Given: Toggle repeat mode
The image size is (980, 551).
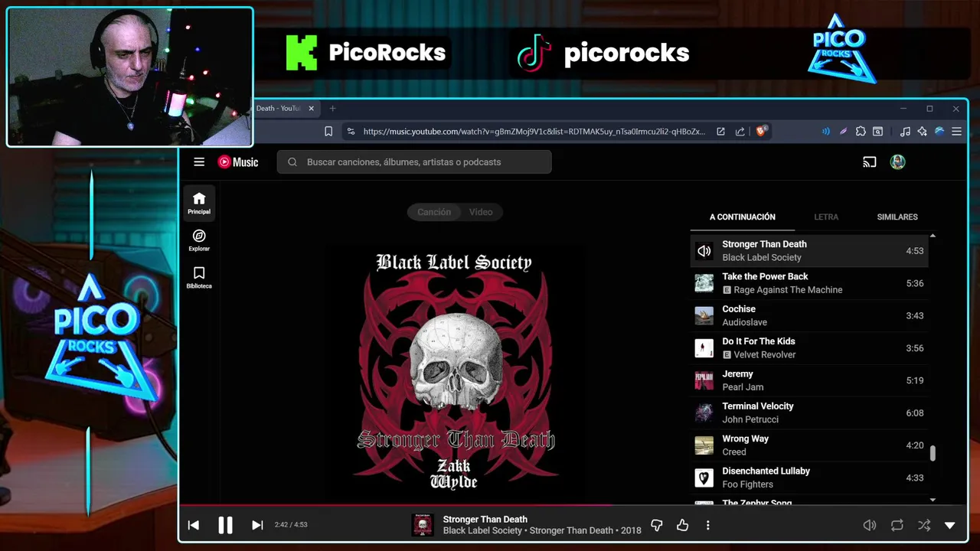Looking at the screenshot, I should [x=897, y=525].
